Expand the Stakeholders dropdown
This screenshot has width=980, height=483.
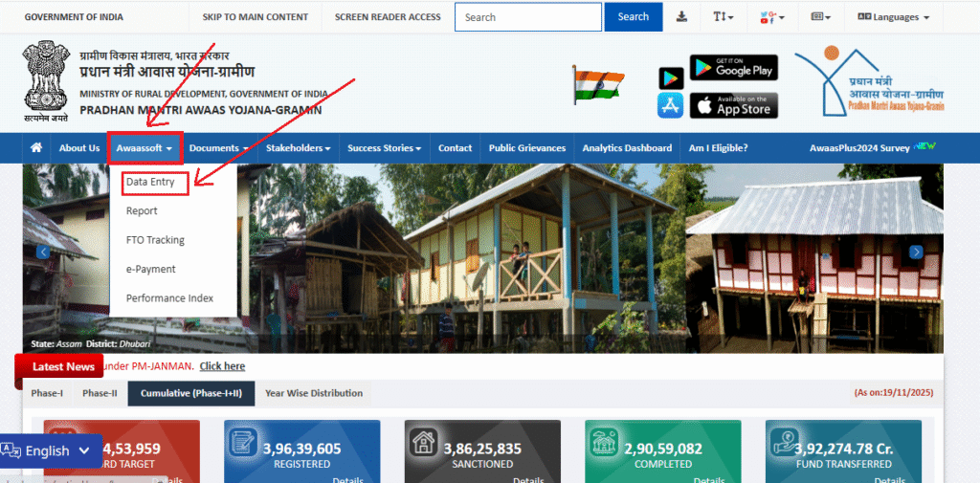click(x=299, y=148)
